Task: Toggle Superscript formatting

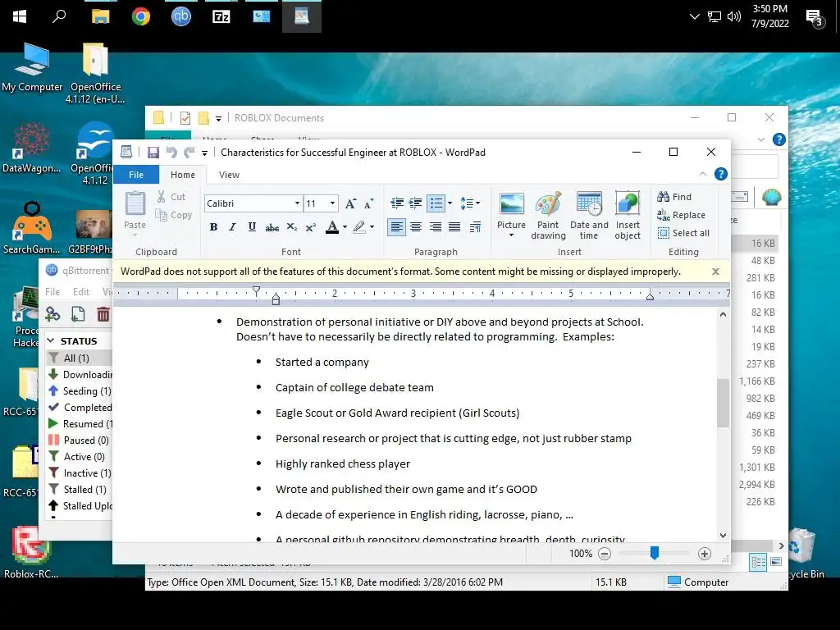Action: [x=311, y=226]
